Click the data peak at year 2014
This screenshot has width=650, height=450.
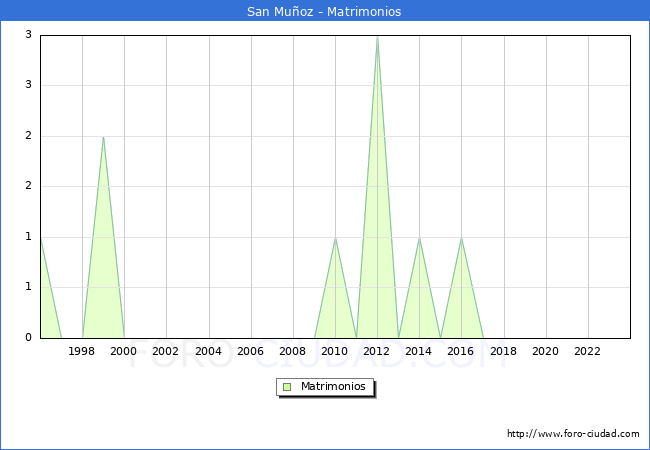[x=419, y=238]
